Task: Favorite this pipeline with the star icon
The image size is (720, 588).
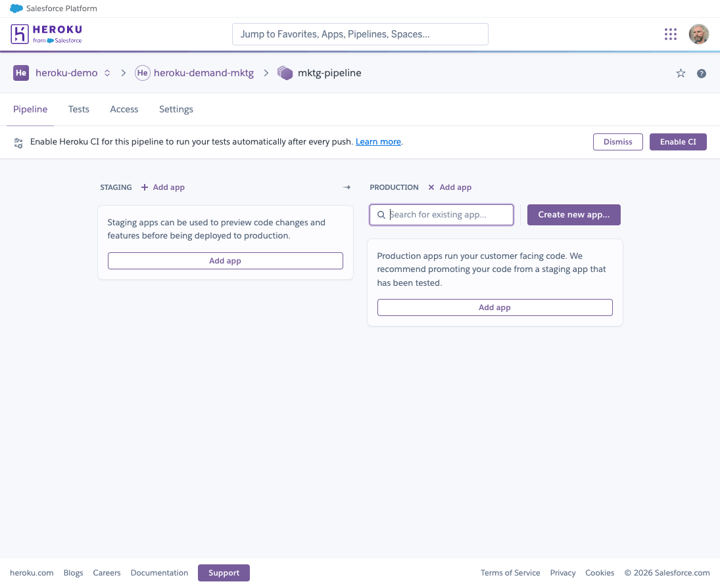Action: point(681,74)
